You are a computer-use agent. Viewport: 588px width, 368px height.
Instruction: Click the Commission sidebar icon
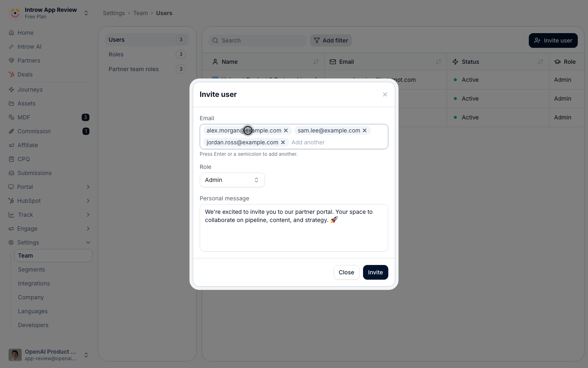click(11, 131)
